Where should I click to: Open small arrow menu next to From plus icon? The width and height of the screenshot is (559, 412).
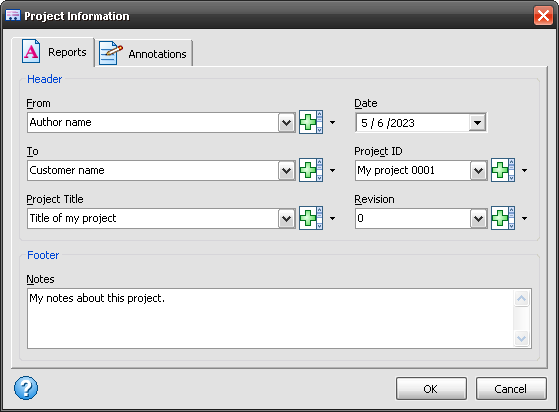tap(332, 123)
